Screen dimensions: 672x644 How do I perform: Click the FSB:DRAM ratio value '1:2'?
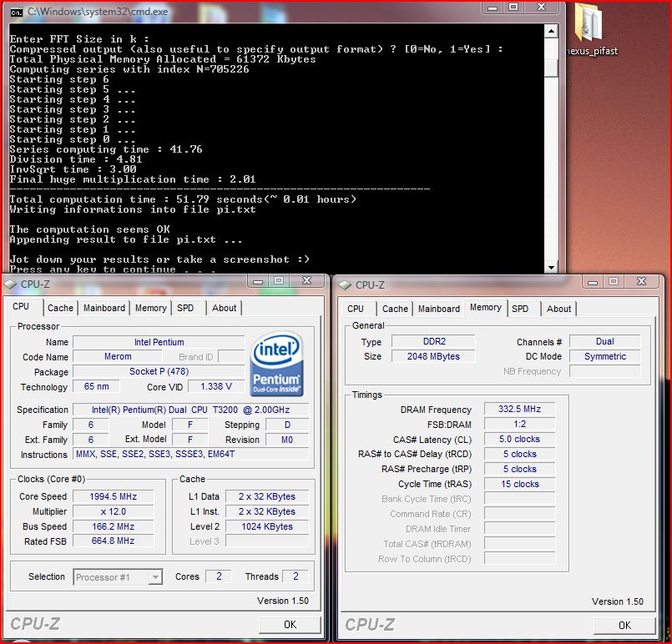click(x=520, y=424)
